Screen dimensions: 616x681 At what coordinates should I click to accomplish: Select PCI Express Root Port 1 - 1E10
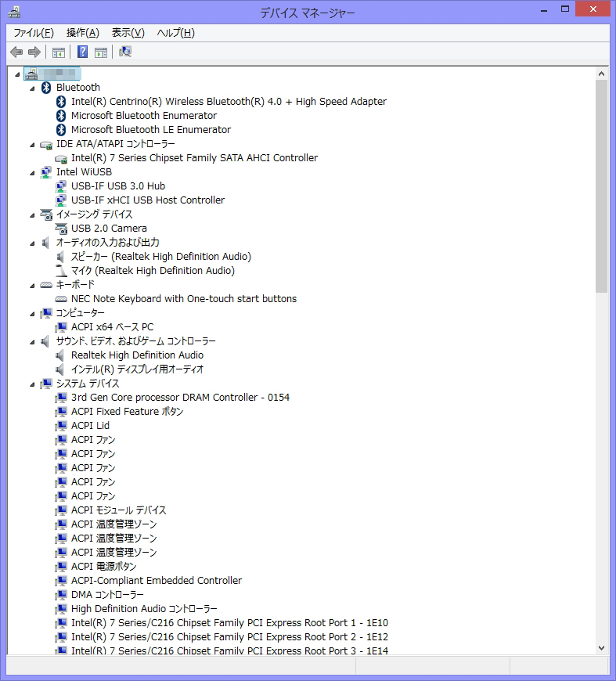tap(229, 623)
